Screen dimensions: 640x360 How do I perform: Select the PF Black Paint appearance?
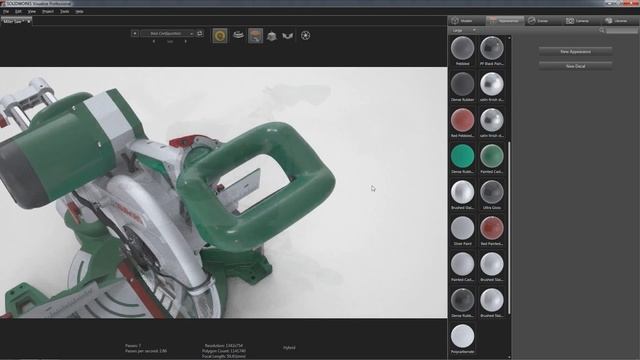point(492,51)
